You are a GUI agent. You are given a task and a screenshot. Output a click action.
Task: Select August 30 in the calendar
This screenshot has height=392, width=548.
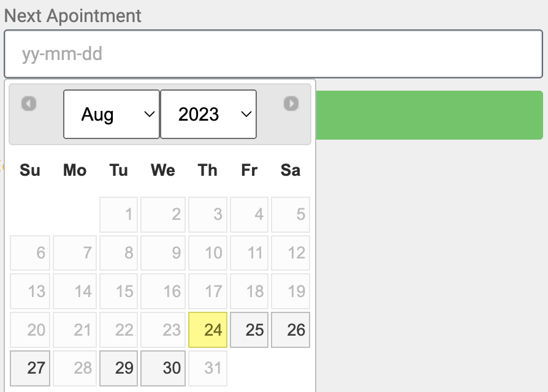[163, 368]
